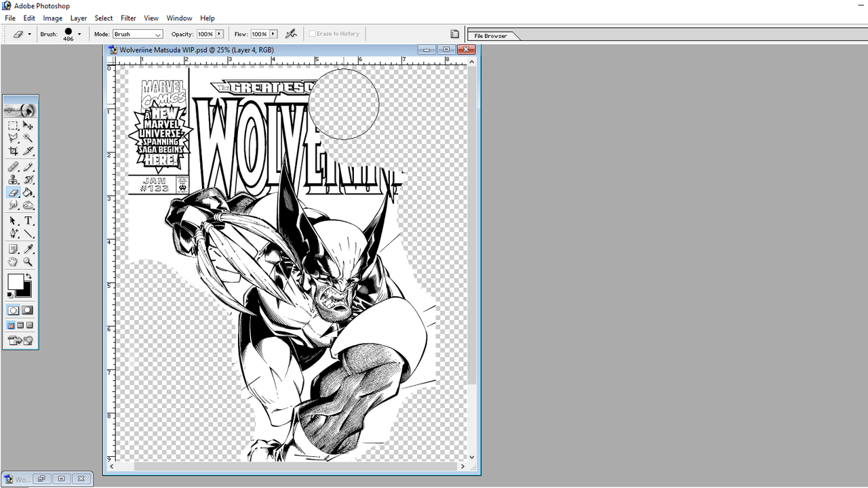Viewport: 868px width, 488px height.
Task: Open the Edit menu
Action: [29, 18]
